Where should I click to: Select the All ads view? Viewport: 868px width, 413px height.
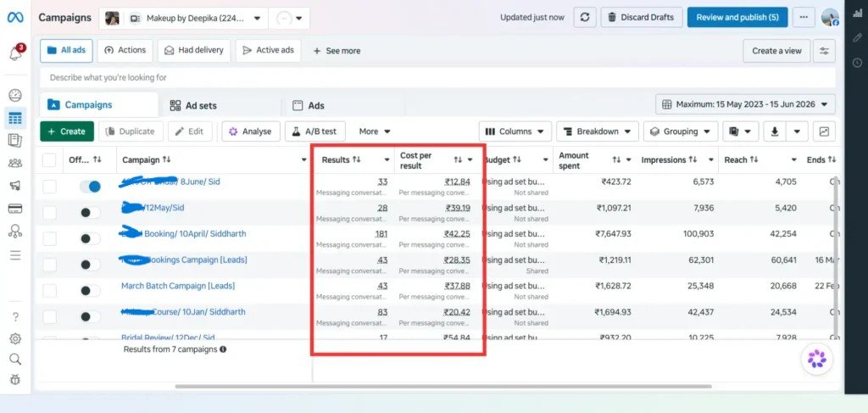point(66,50)
